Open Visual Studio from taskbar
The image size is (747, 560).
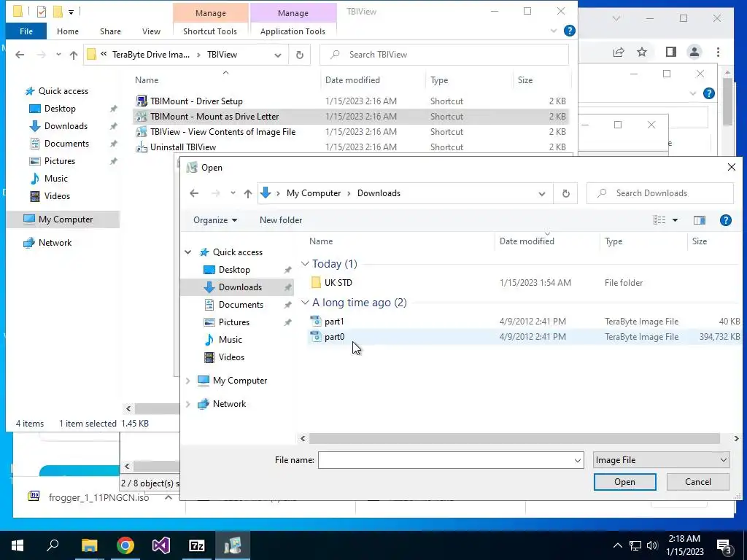[161, 545]
